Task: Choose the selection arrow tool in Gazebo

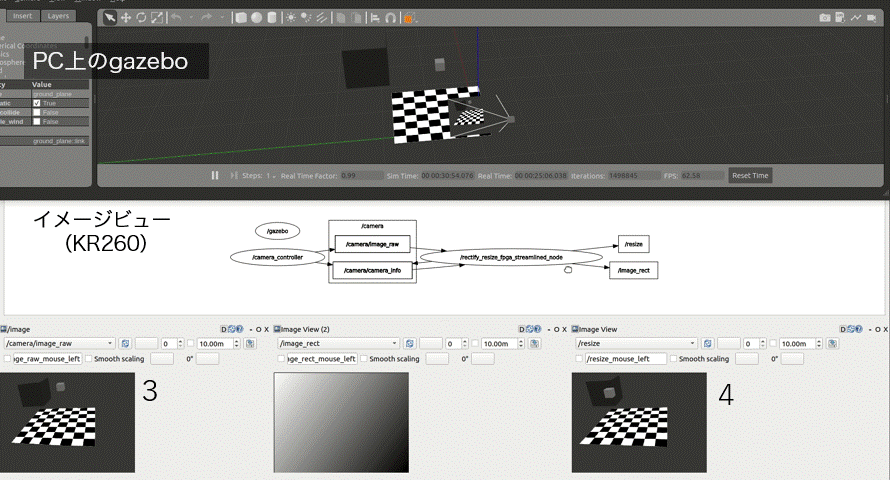Action: [110, 18]
